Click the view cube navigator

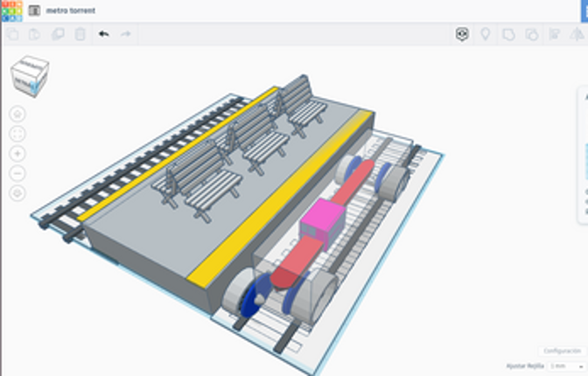click(28, 76)
